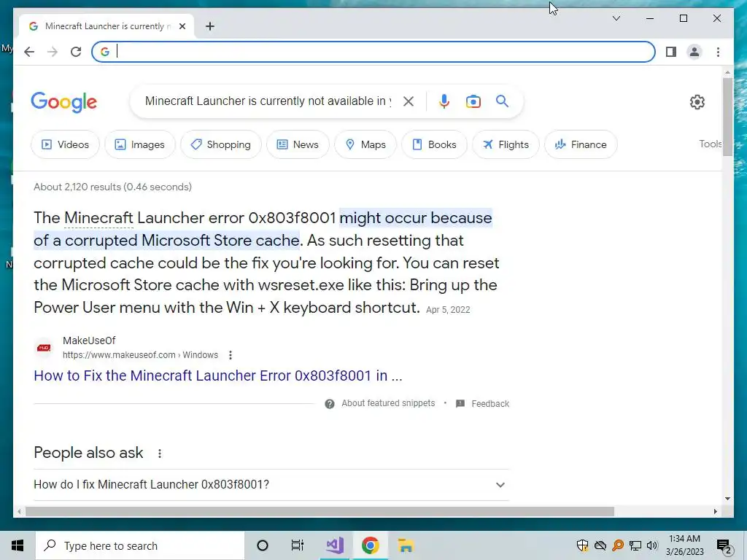This screenshot has width=747, height=560.
Task: Open Cortana circle on taskbar
Action: [x=263, y=545]
